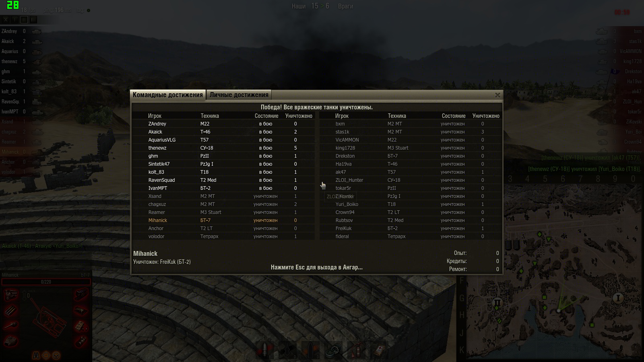Hide the players panel with X toggle
The image size is (644, 362).
coord(6,19)
